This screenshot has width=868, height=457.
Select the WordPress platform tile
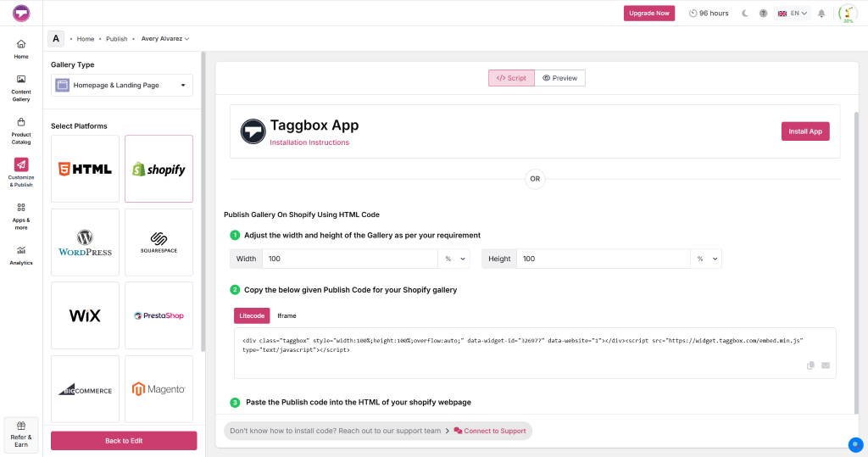coord(86,242)
